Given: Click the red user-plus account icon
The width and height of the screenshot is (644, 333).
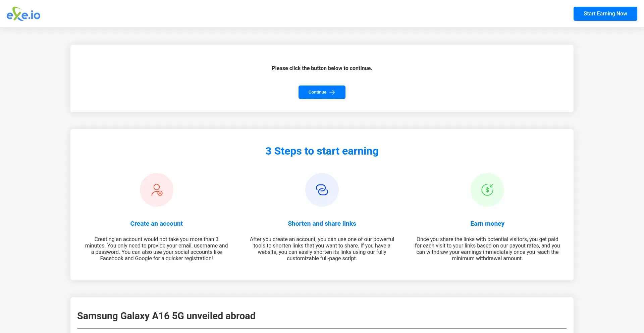Looking at the screenshot, I should pyautogui.click(x=157, y=190).
